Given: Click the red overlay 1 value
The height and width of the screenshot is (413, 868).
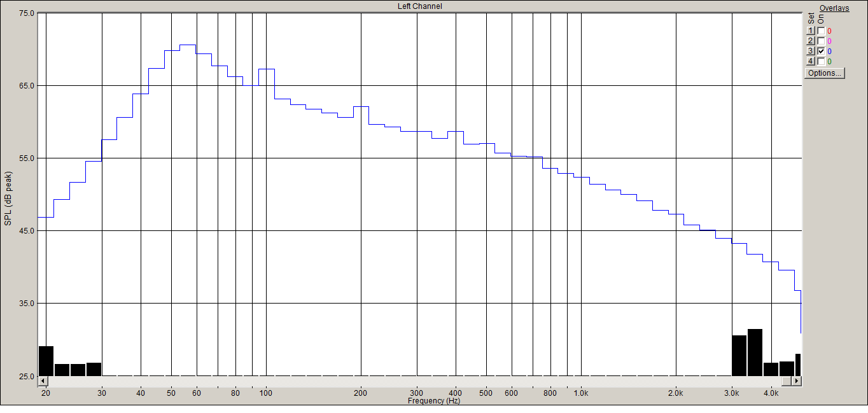Looking at the screenshot, I should pyautogui.click(x=829, y=31).
